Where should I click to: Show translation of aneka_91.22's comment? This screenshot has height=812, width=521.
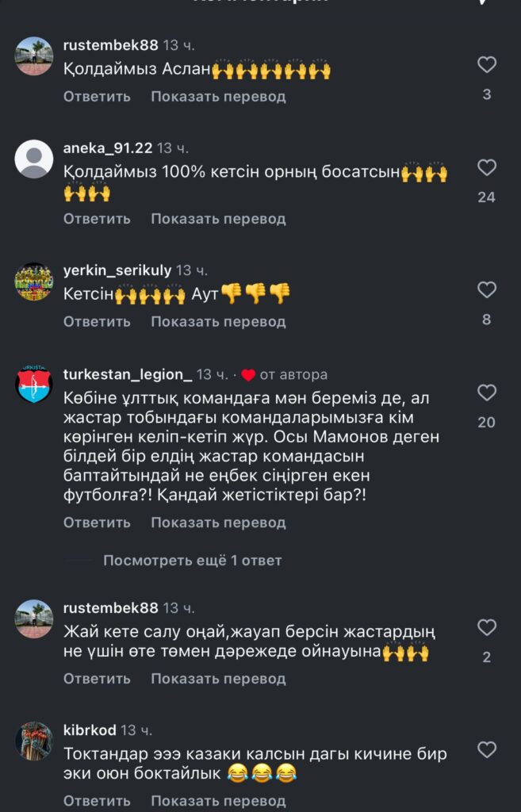click(x=218, y=219)
